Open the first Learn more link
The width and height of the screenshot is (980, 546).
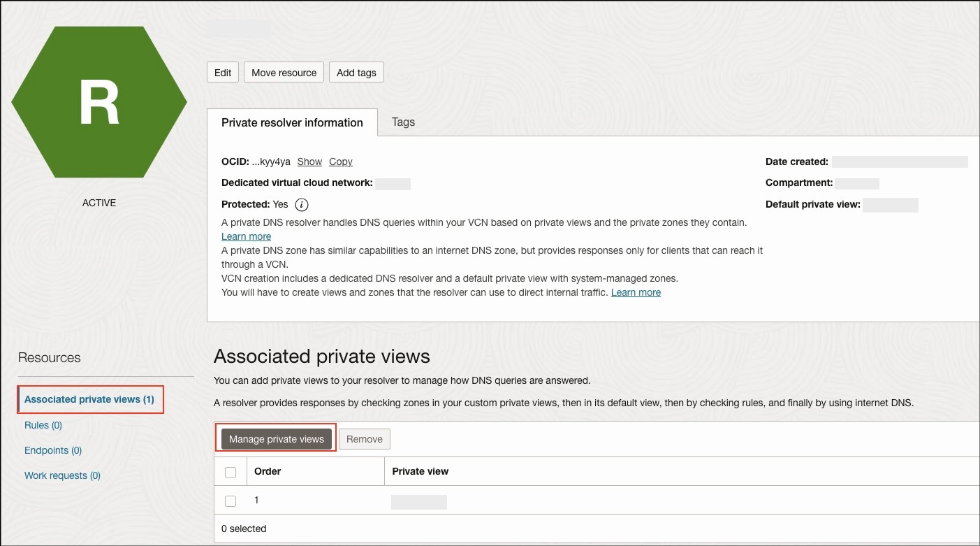tap(246, 236)
